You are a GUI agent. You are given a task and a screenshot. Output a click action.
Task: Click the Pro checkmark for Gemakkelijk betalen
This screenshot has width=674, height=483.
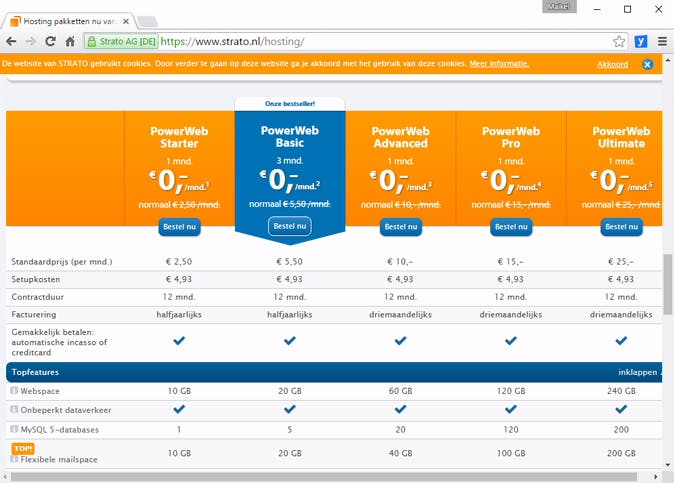pos(511,341)
